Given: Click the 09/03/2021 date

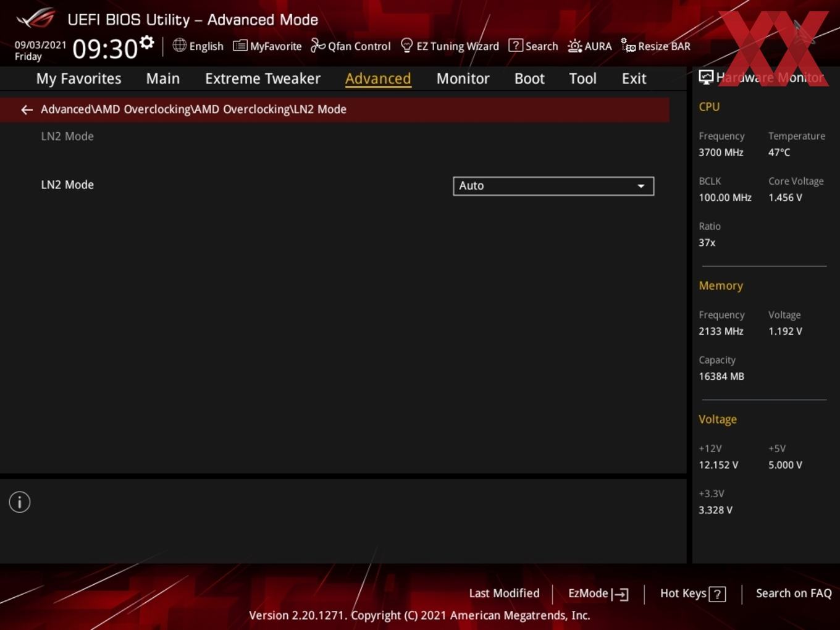Looking at the screenshot, I should (40, 45).
